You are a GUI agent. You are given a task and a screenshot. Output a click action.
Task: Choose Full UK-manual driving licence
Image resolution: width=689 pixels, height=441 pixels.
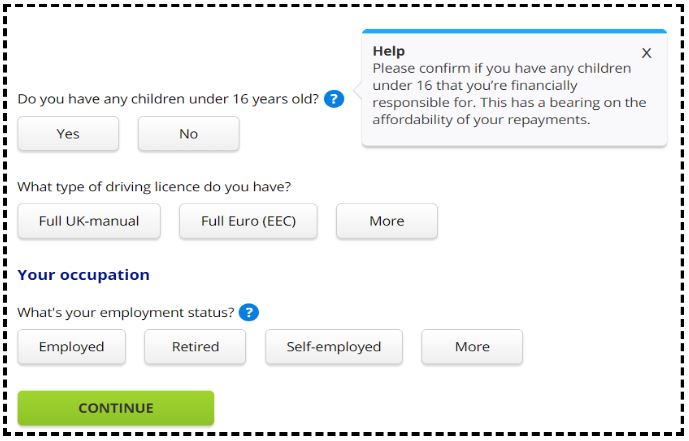[x=89, y=221]
